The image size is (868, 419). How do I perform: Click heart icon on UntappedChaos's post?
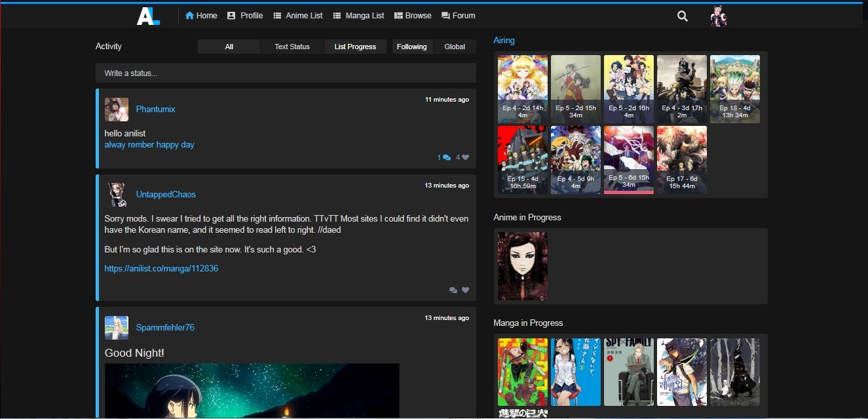(x=466, y=290)
